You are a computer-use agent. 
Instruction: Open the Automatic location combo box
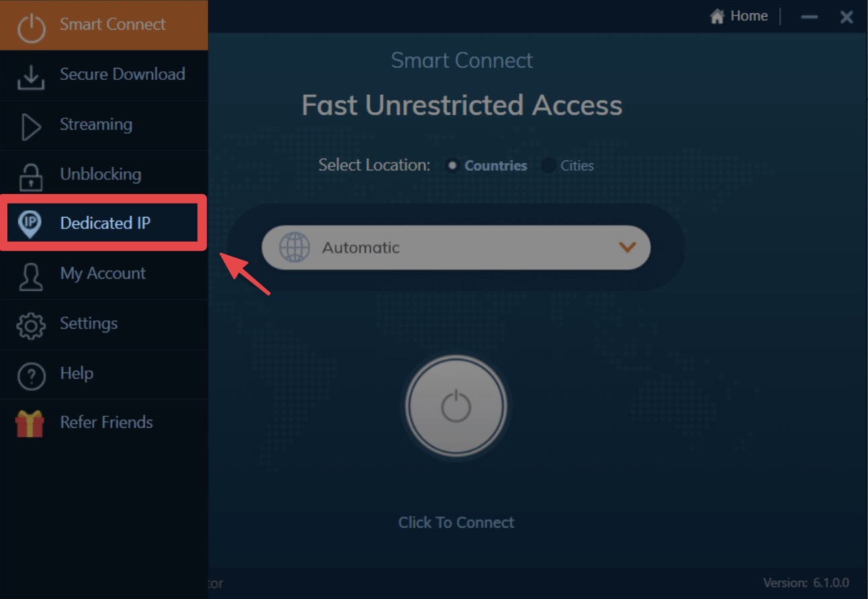[x=455, y=248]
